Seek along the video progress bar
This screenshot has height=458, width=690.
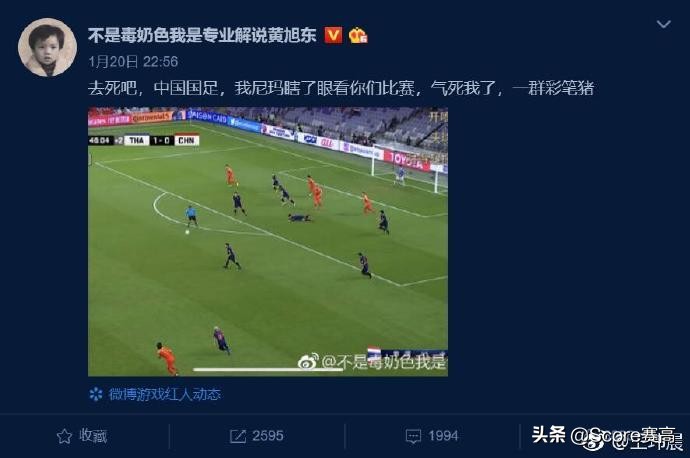click(x=268, y=370)
